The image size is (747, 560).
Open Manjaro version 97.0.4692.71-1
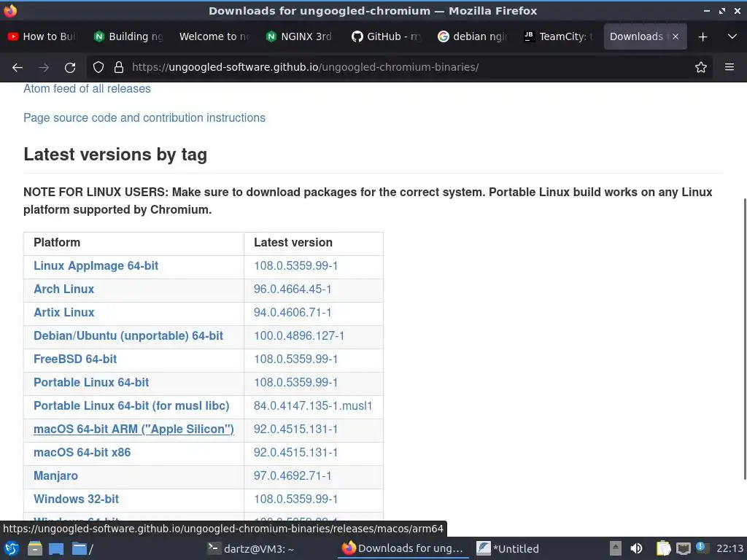point(293,475)
